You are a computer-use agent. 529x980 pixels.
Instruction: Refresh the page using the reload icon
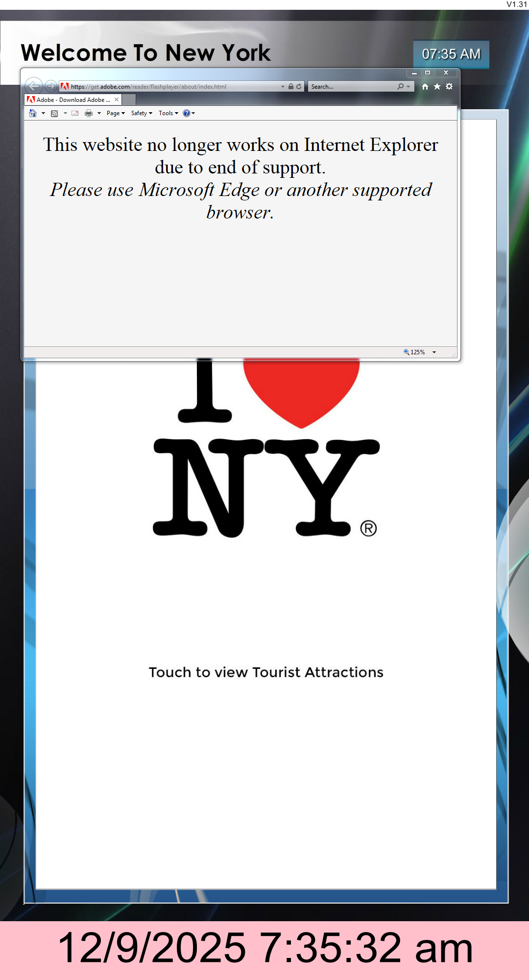tap(299, 87)
